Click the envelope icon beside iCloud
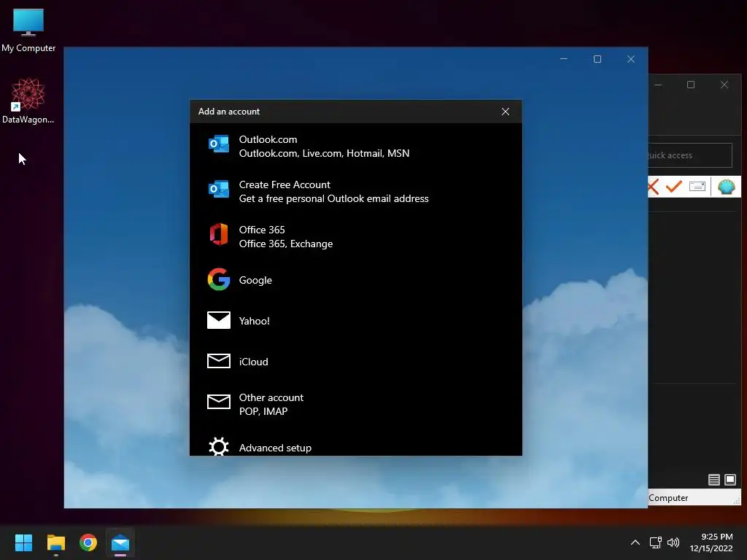This screenshot has height=560, width=747. (x=219, y=361)
